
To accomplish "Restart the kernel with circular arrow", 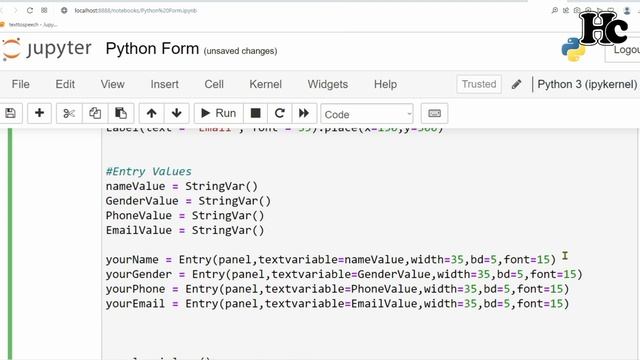I will click(x=280, y=113).
